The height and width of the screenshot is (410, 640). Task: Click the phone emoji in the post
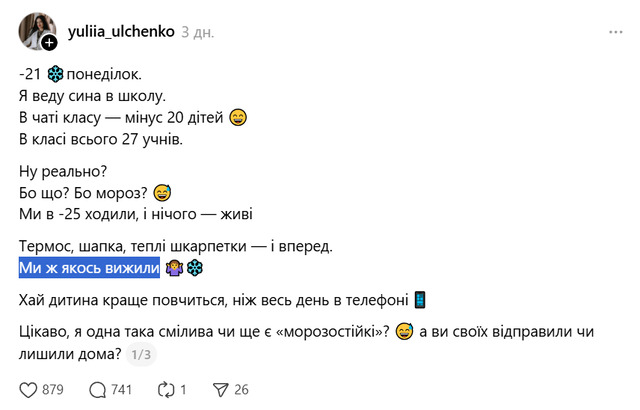coord(420,300)
